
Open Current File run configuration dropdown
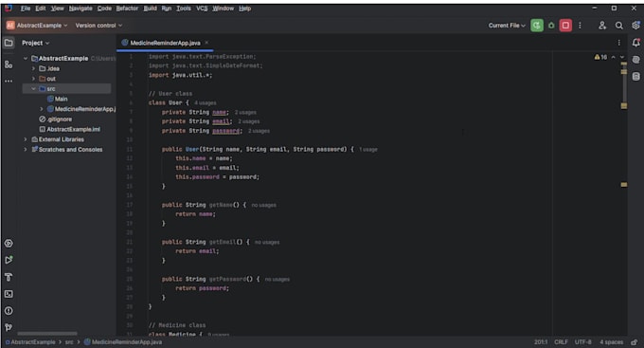click(x=507, y=26)
